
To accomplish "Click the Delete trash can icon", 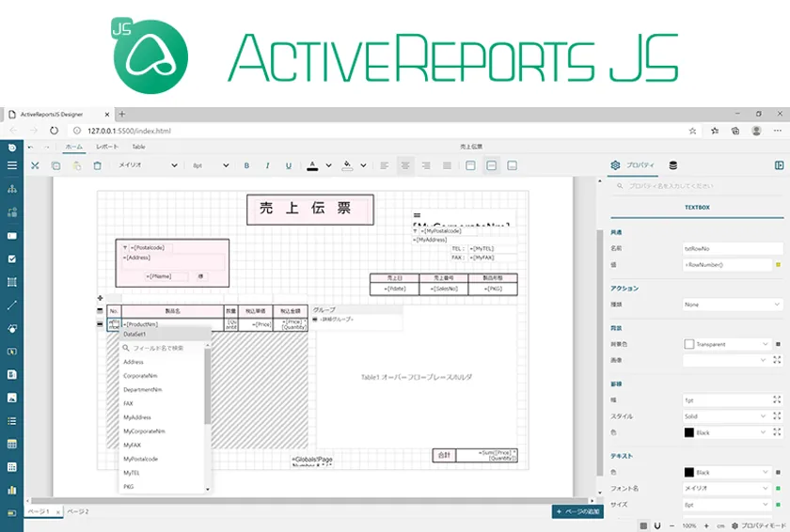I will pyautogui.click(x=97, y=165).
